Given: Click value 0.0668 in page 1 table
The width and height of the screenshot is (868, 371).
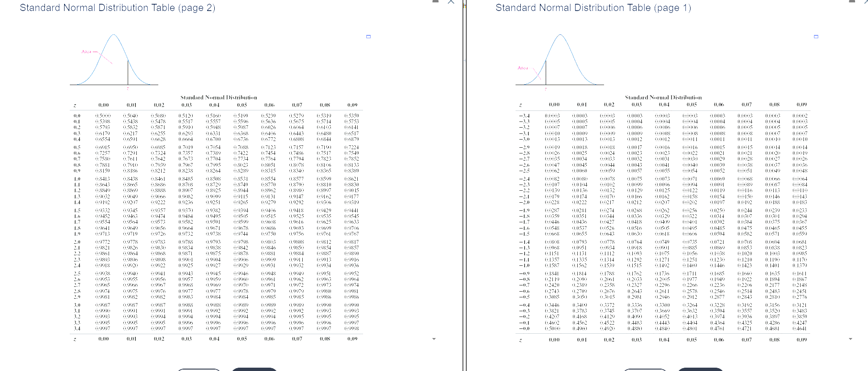Looking at the screenshot, I should point(553,234).
